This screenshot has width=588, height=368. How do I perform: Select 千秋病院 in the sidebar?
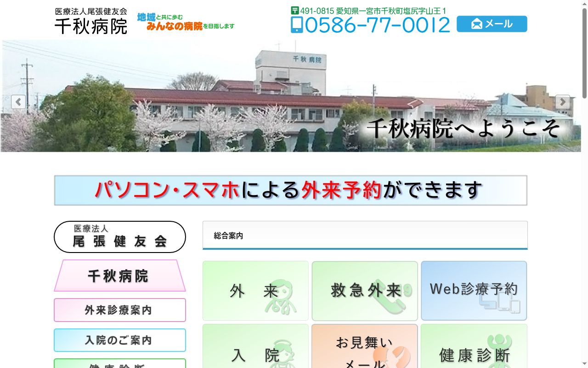point(120,276)
